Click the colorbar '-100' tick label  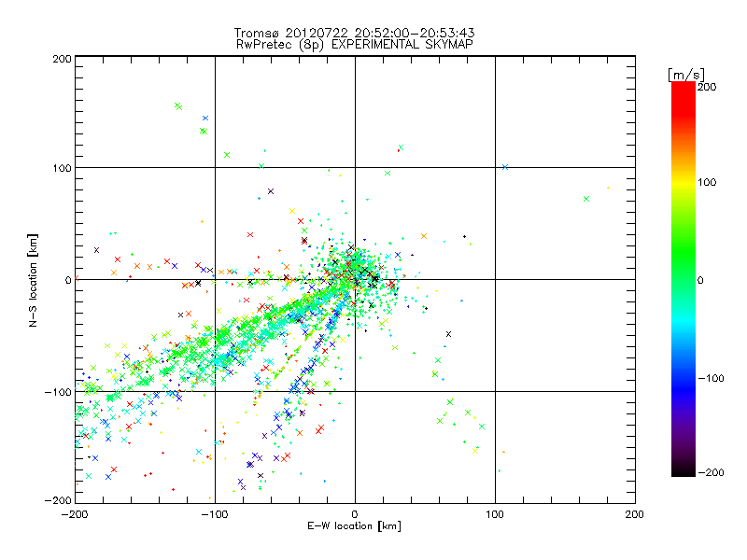711,378
